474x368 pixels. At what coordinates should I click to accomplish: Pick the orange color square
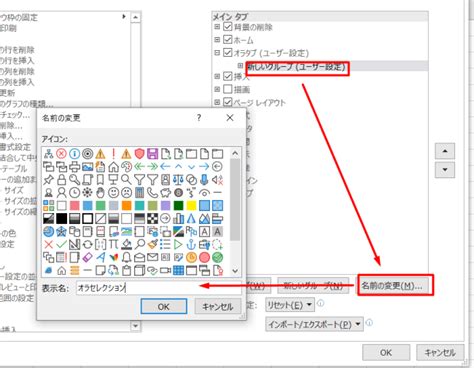(126, 205)
